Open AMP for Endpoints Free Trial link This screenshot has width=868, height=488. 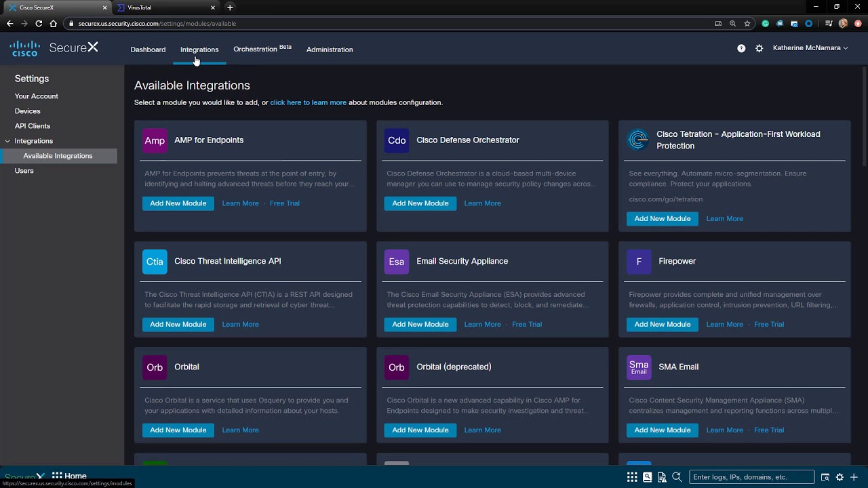pyautogui.click(x=285, y=203)
